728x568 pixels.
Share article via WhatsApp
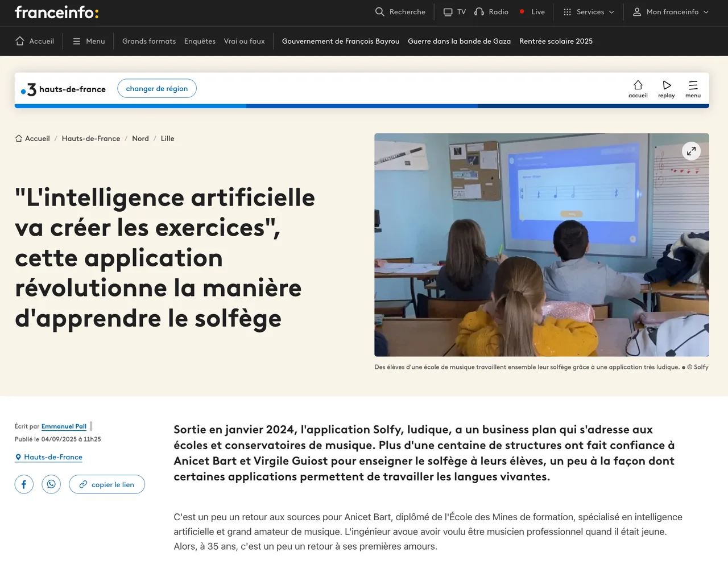click(51, 484)
